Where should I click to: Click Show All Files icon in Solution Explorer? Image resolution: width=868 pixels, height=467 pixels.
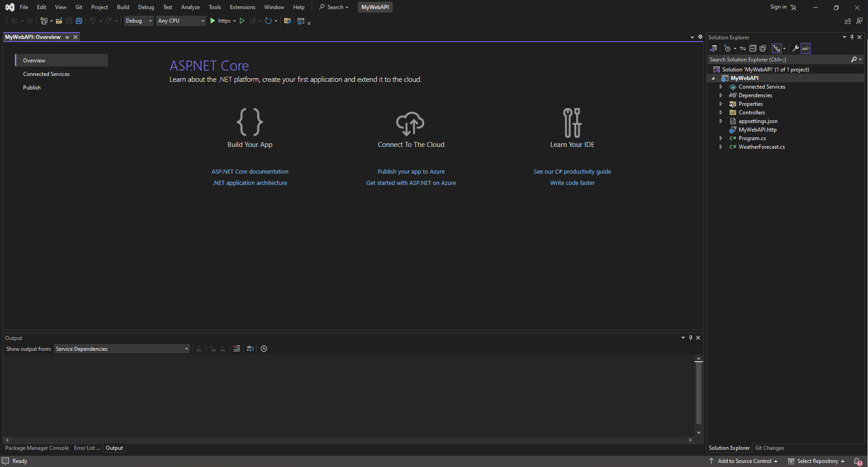pyautogui.click(x=763, y=48)
